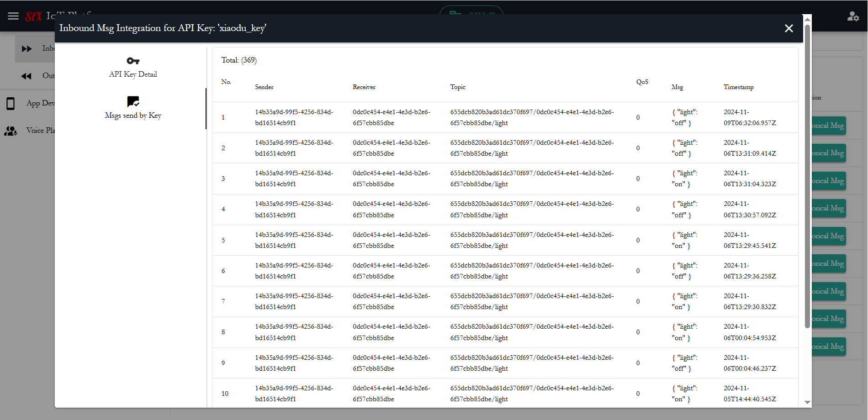Click the Inbound fast-forward icon in sidebar
This screenshot has height=420, width=868.
tap(27, 48)
